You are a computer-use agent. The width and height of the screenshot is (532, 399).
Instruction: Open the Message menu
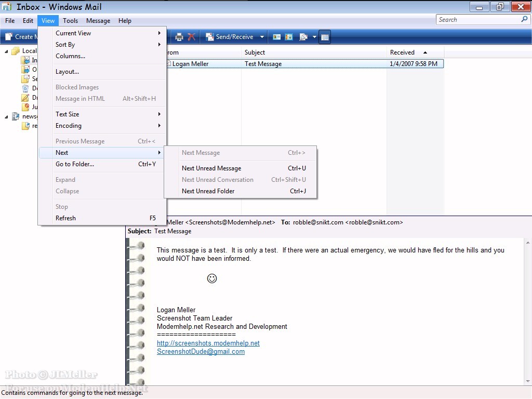click(x=98, y=21)
